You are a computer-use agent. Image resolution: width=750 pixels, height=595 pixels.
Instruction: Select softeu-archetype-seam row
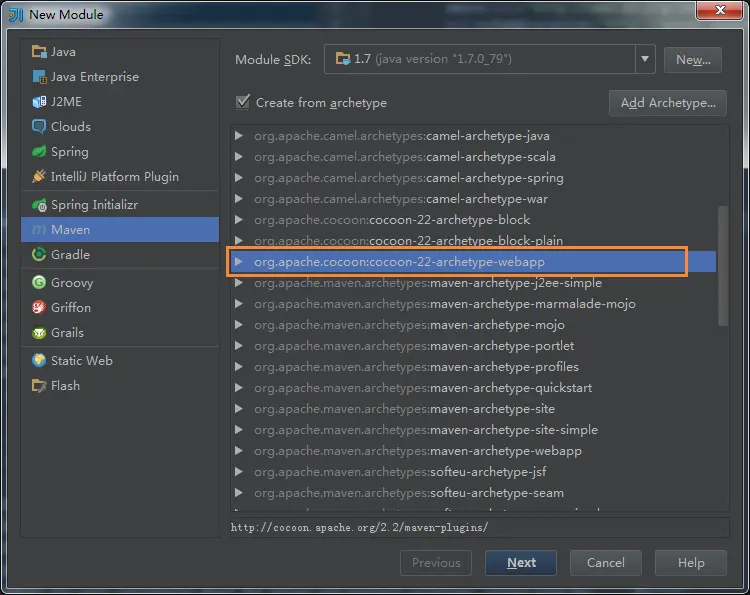pos(474,493)
